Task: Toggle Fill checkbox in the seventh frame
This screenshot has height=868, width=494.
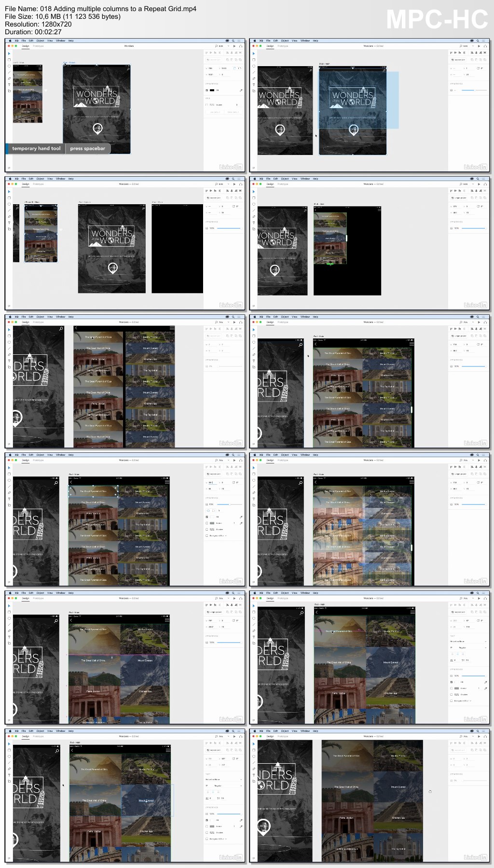Action: [x=207, y=517]
